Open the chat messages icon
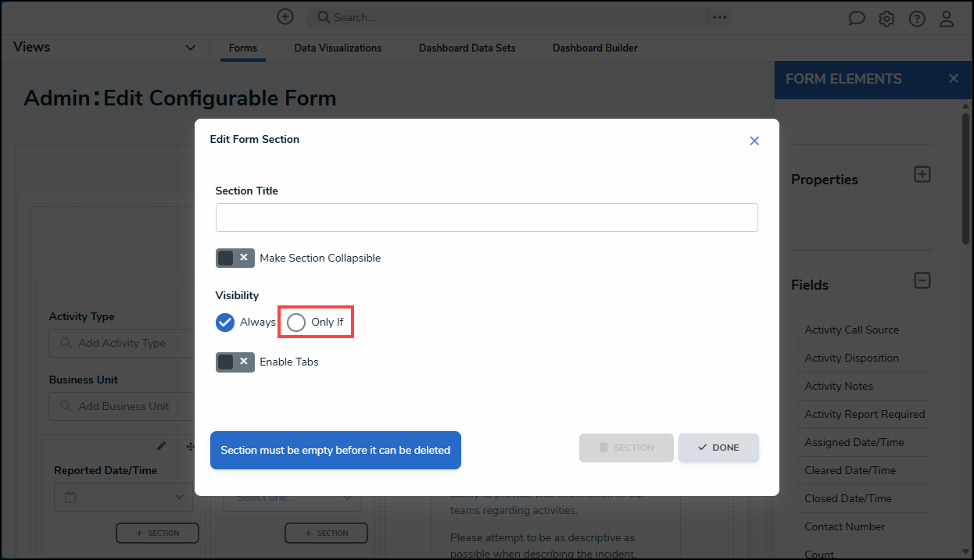Image resolution: width=974 pixels, height=560 pixels. pyautogui.click(x=857, y=19)
